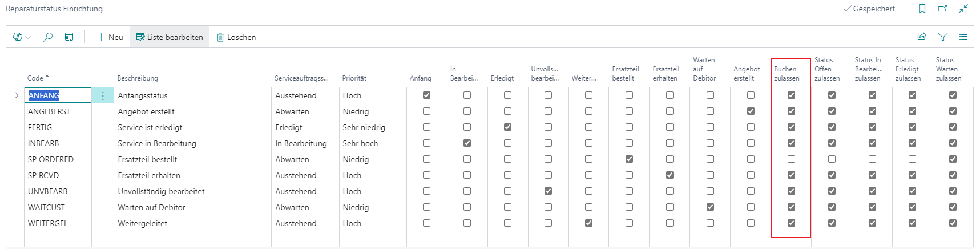Click the plus icon for Neu
The image size is (980, 249).
(x=101, y=37)
